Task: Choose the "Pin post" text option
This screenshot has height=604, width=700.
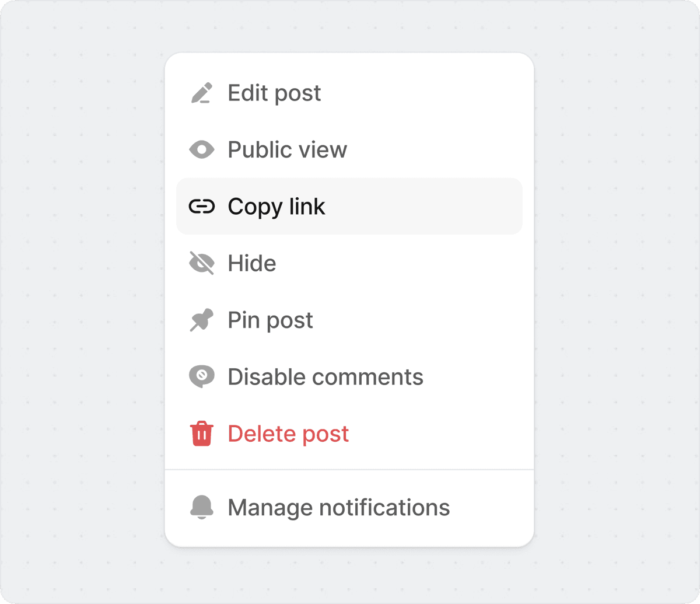Action: click(270, 320)
